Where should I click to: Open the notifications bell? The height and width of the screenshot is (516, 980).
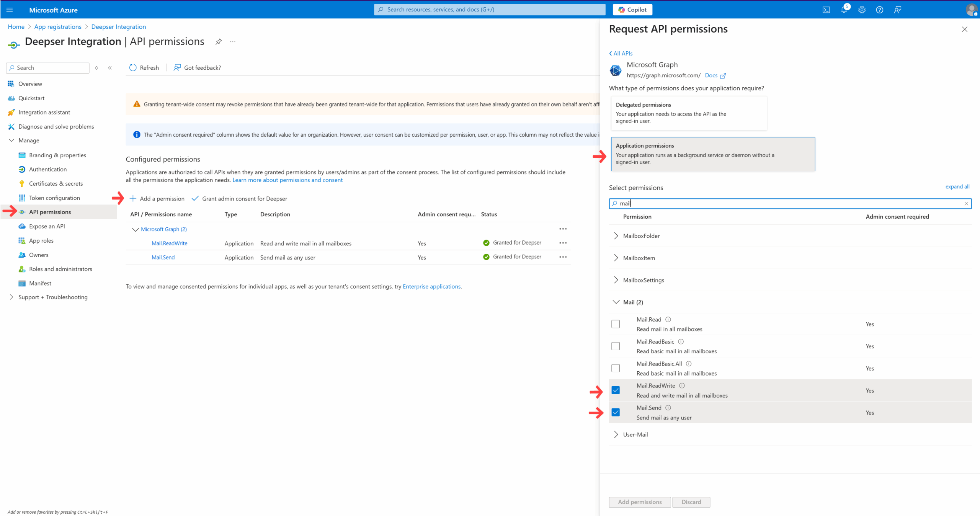(844, 10)
